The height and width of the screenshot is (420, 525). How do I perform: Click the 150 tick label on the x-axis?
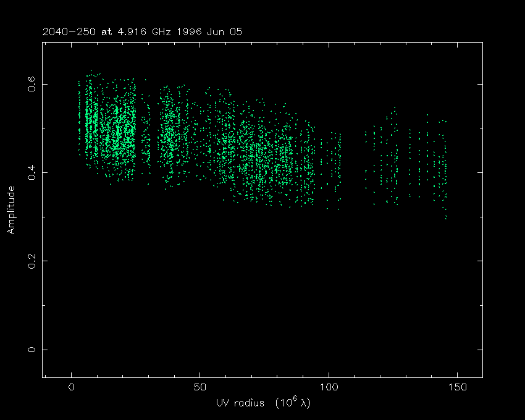point(457,387)
